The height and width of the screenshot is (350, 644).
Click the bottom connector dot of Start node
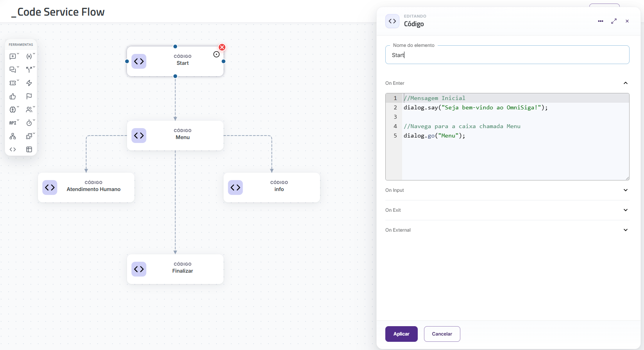click(175, 76)
